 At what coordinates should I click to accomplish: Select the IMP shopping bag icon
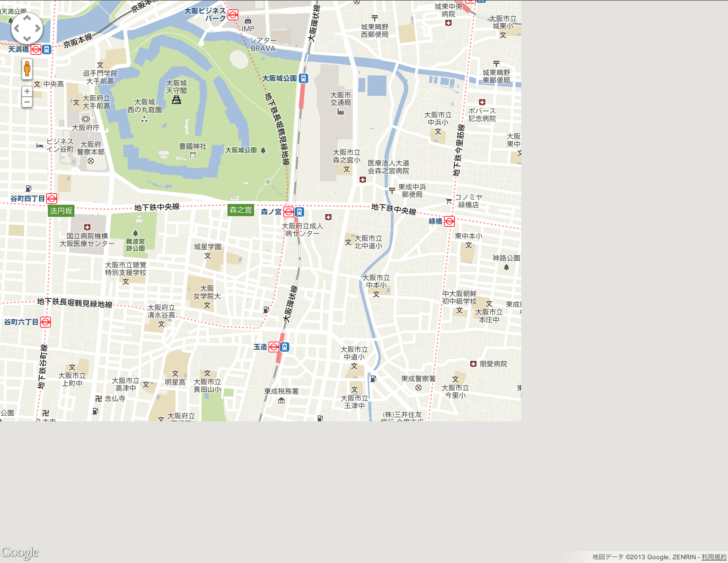coord(248,21)
